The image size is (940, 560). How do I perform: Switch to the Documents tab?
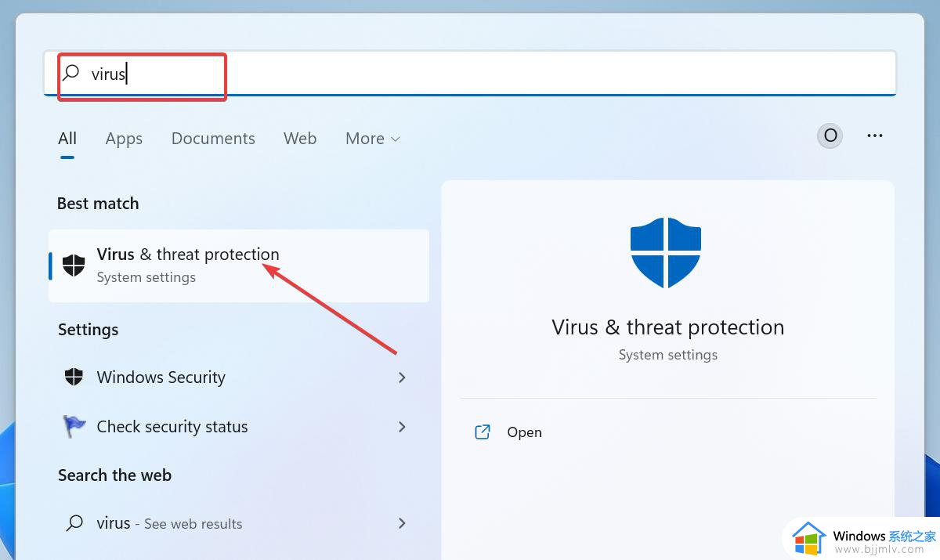tap(213, 139)
